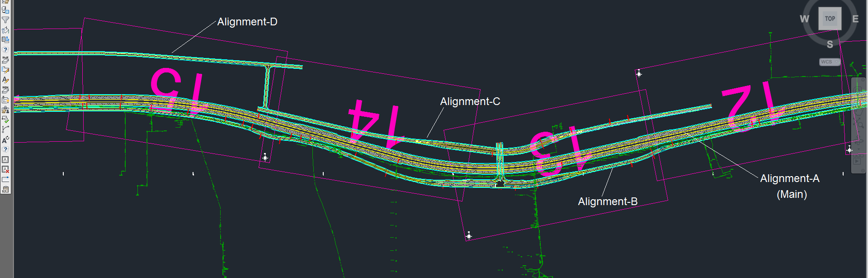Viewport: 868px width, 278px height.
Task: Select the Alignment-B label text
Action: click(608, 201)
